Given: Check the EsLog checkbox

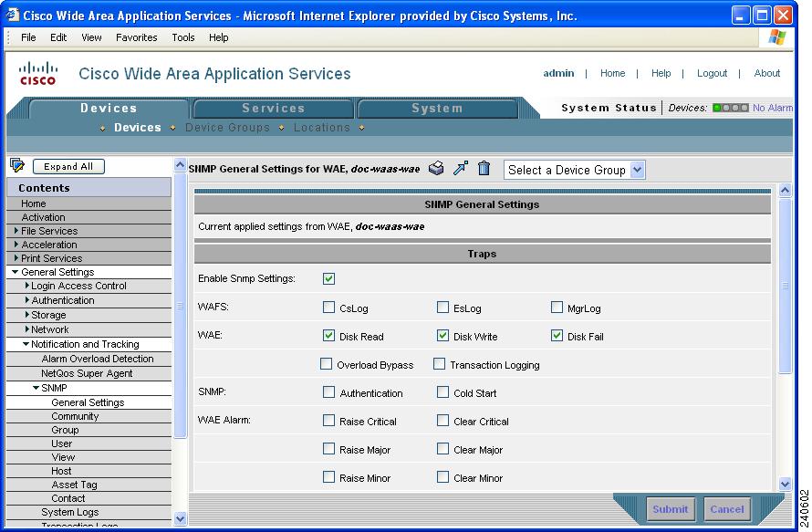Looking at the screenshot, I should 442,308.
